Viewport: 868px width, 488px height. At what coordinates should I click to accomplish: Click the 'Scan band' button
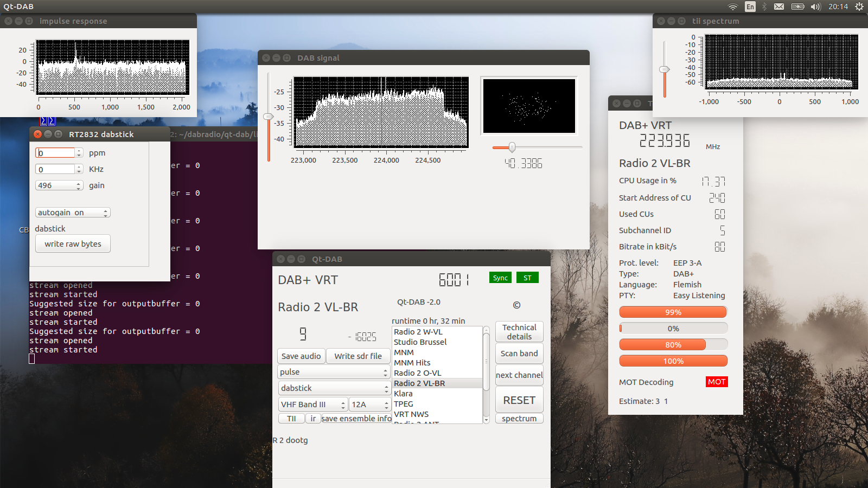(x=519, y=354)
